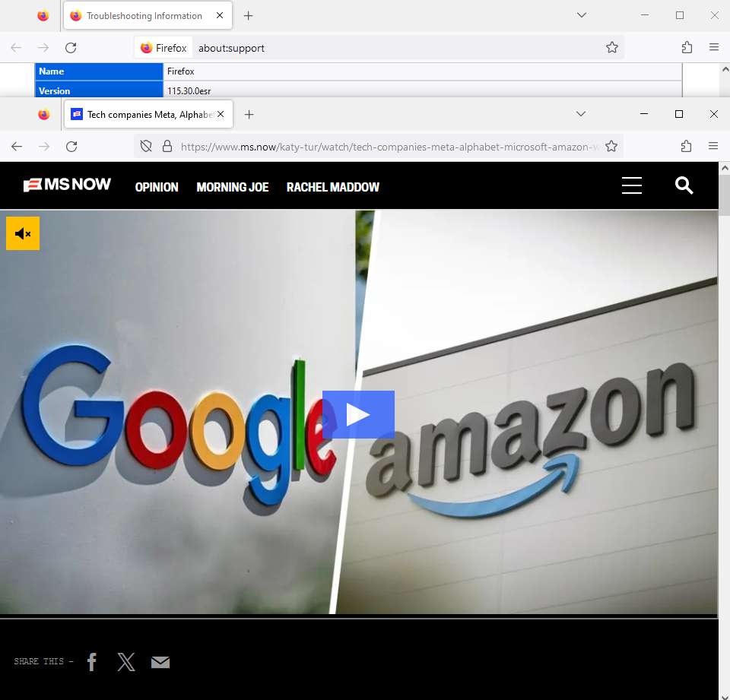The width and height of the screenshot is (730, 700).
Task: Bookmark the about:support page with the star
Action: [611, 47]
